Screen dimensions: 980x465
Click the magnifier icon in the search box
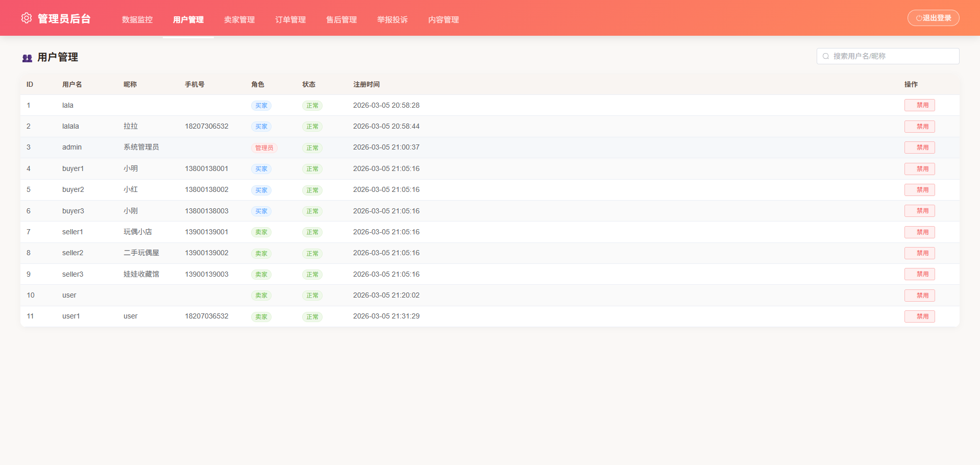tap(825, 56)
